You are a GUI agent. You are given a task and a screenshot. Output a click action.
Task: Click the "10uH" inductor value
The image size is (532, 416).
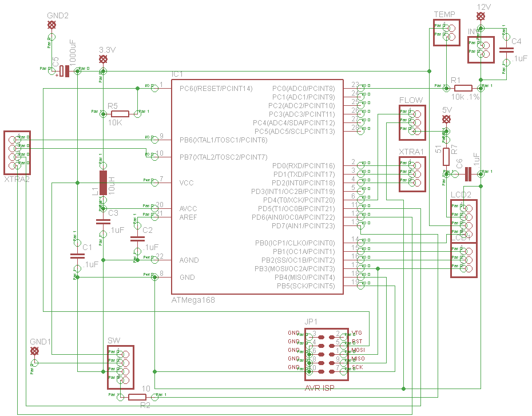pyautogui.click(x=112, y=185)
